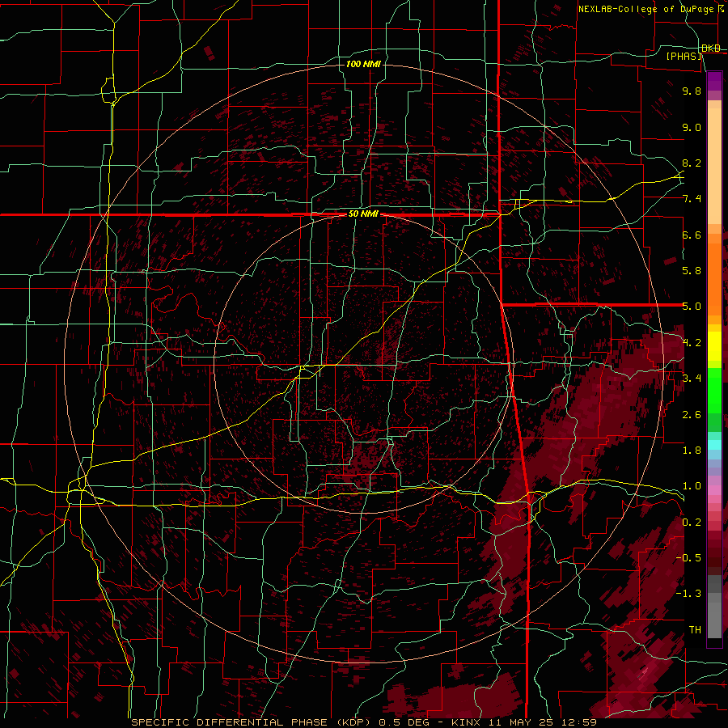This screenshot has width=728, height=728.
Task: Click the 5.0 legend value
Action: tap(692, 307)
